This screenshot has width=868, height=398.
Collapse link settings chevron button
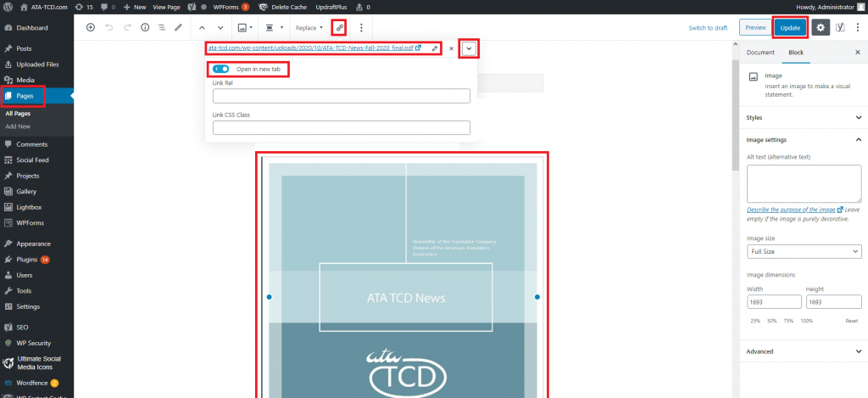click(x=468, y=49)
